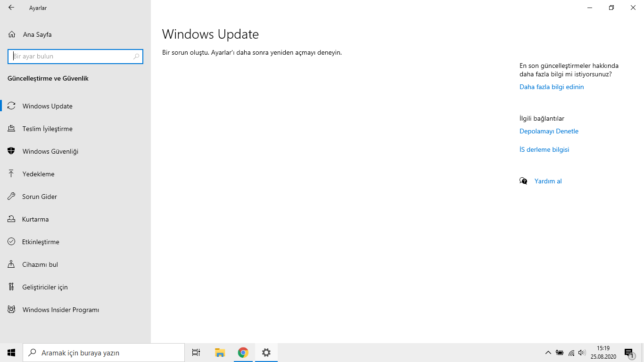644x362 pixels.
Task: Open the Windows Start menu
Action: point(11,353)
